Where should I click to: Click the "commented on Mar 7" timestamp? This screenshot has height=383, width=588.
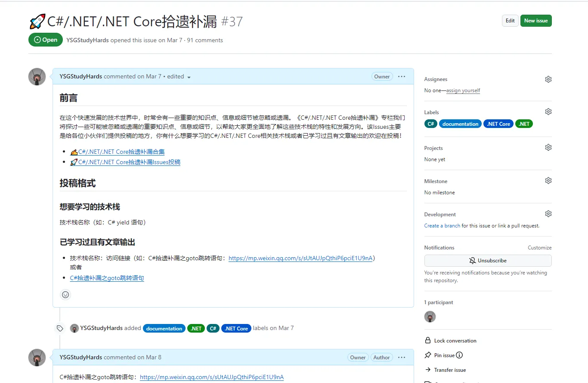(133, 76)
